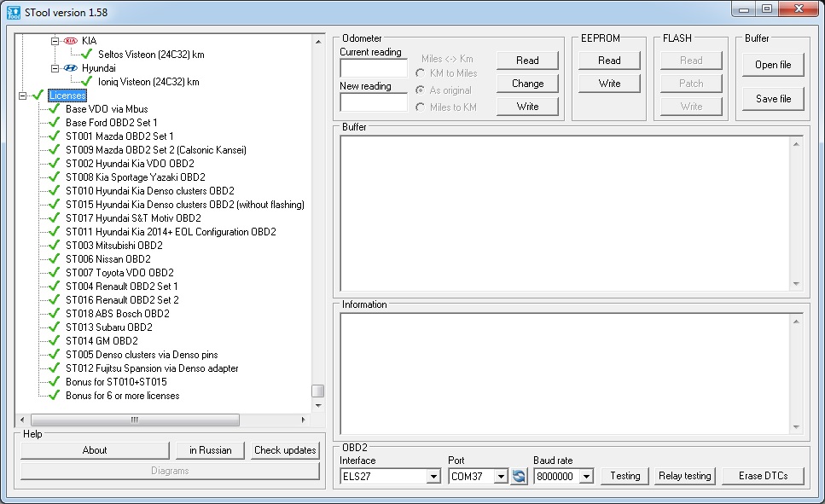Viewport: 825px width, 504px height.
Task: Click the Diagrams button
Action: click(170, 471)
